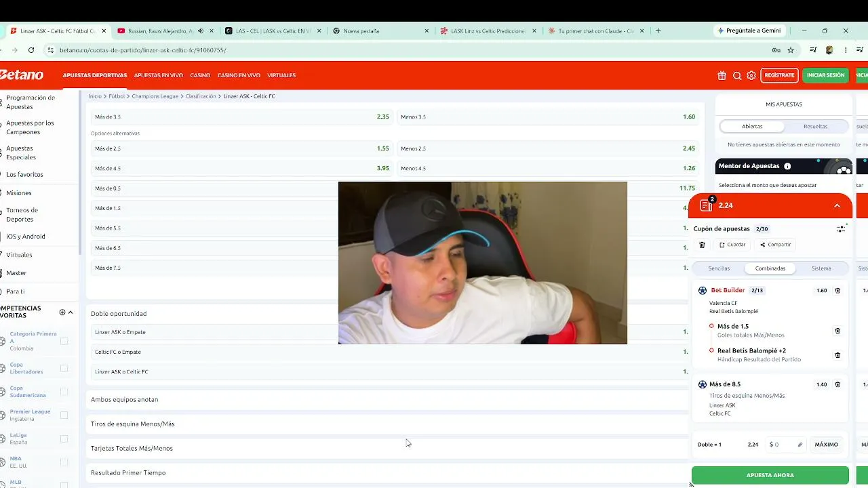Share the coupon with Compartir
The height and width of the screenshot is (488, 868).
coord(776,245)
